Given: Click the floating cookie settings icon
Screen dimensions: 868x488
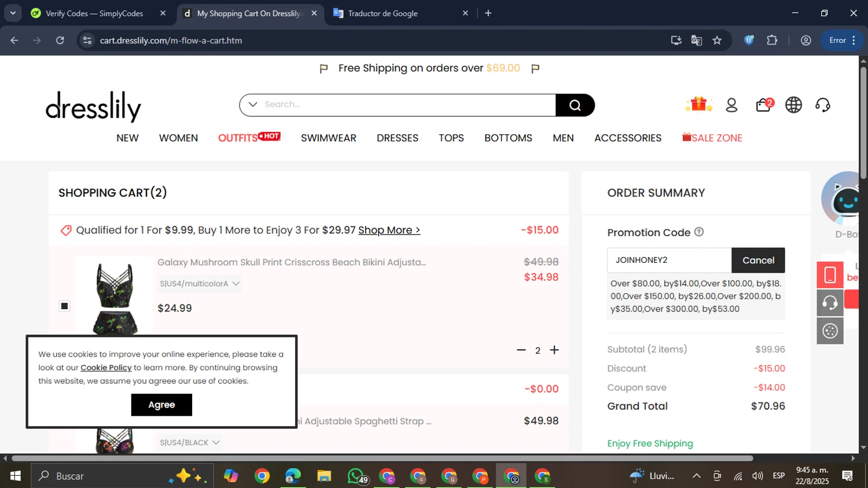Looking at the screenshot, I should tap(830, 331).
